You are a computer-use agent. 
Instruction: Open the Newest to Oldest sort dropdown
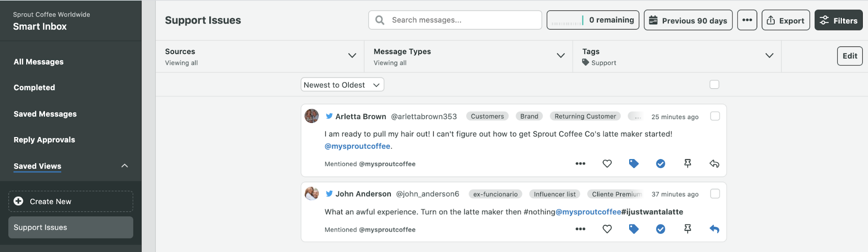342,85
